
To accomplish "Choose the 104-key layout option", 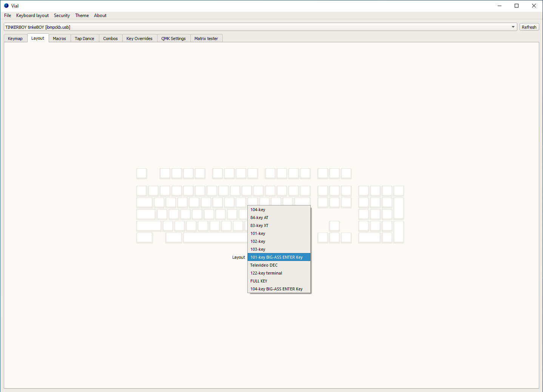I will tap(279, 210).
